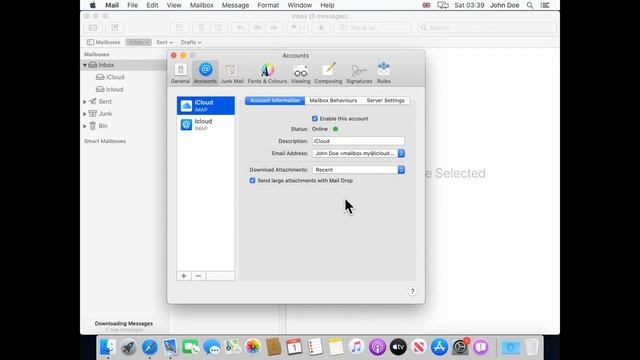Open the General preferences pane
The image size is (640, 360).
pyautogui.click(x=180, y=73)
